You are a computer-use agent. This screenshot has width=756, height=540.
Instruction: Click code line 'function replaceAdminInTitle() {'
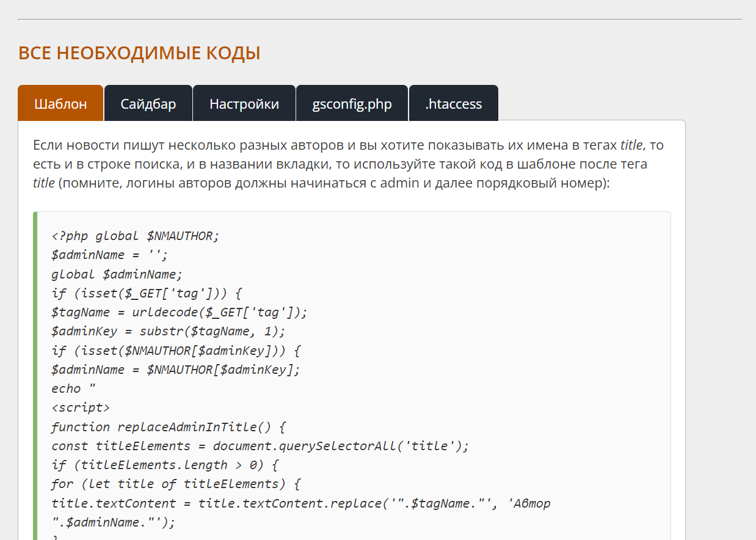point(169,426)
